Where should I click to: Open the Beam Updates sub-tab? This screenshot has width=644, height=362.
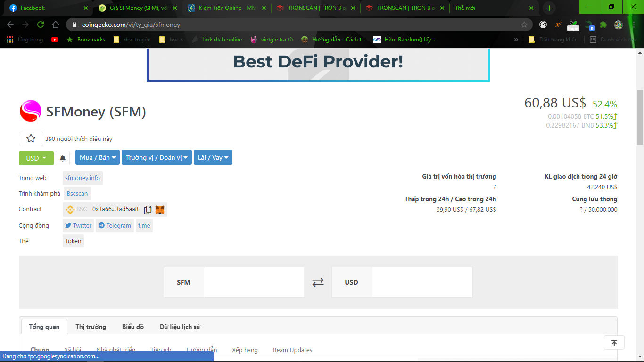coord(292,350)
